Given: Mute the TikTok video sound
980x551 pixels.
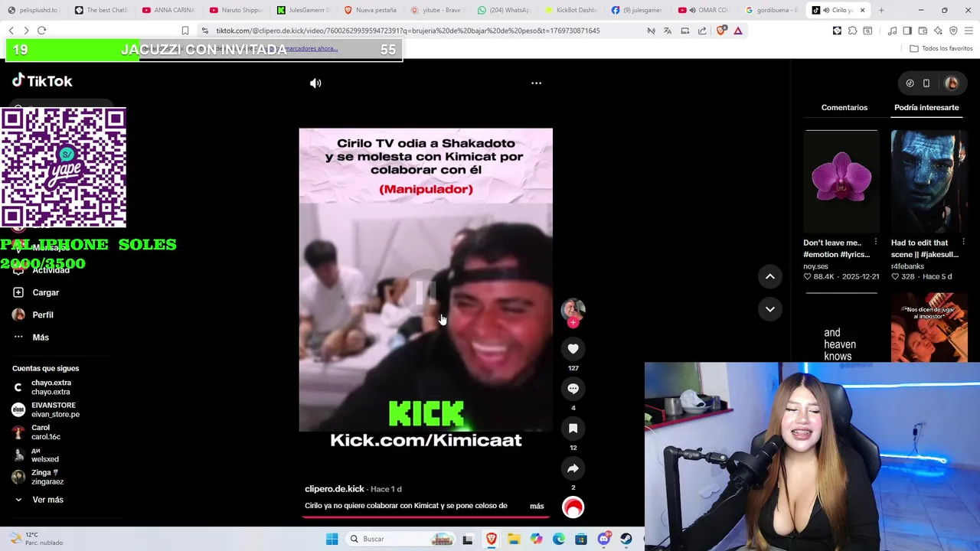Looking at the screenshot, I should (x=315, y=83).
